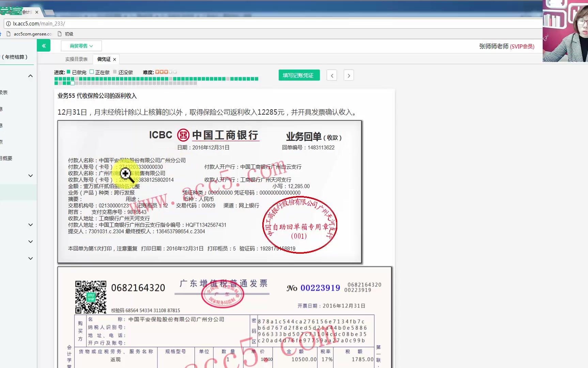The image size is (588, 368).
Task: Open the 商贸零售 dropdown
Action: [81, 46]
